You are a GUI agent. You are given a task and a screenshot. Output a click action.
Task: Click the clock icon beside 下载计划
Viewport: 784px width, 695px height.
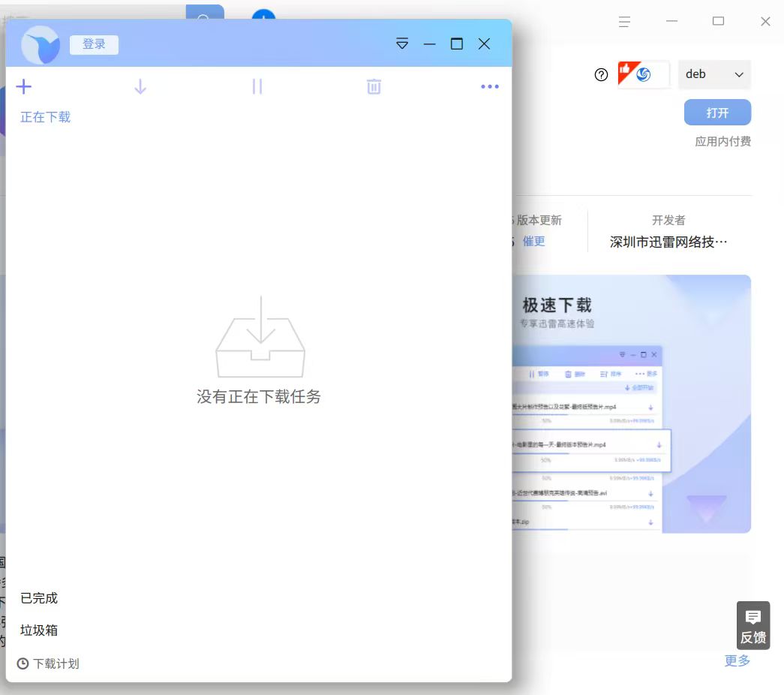click(23, 663)
